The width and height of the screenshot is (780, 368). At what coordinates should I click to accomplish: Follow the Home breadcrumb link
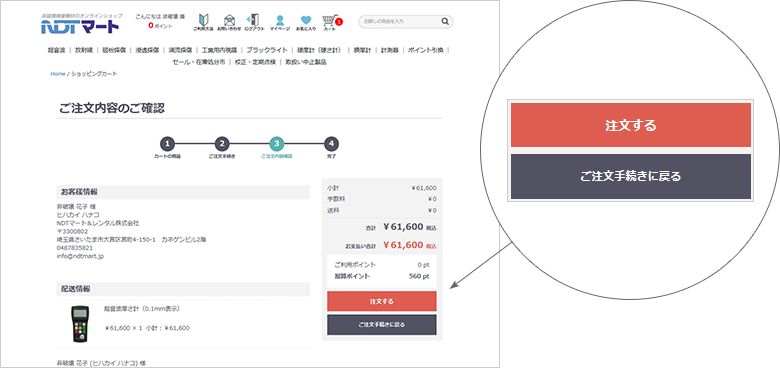(58, 74)
